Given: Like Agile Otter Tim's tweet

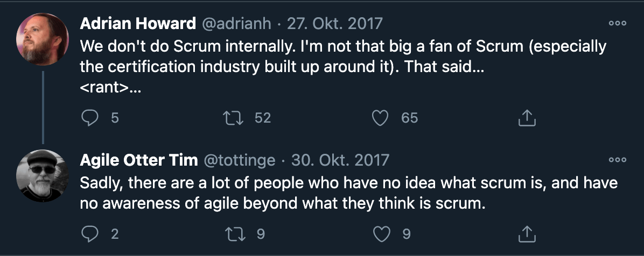Looking at the screenshot, I should tap(381, 233).
